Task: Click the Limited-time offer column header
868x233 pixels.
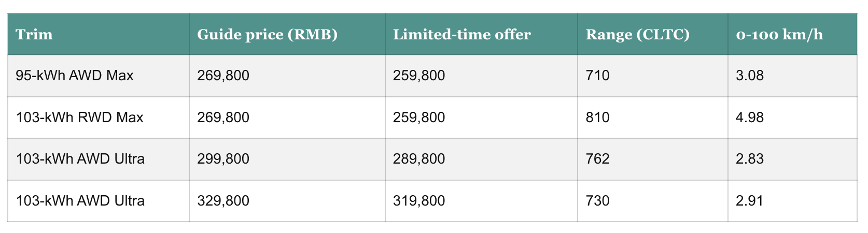Action: pyautogui.click(x=461, y=35)
